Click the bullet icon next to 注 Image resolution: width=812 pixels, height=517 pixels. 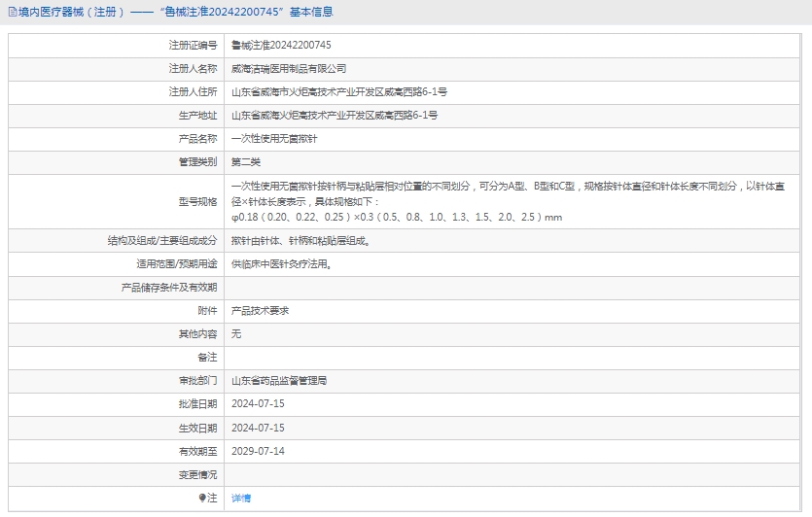(x=203, y=498)
